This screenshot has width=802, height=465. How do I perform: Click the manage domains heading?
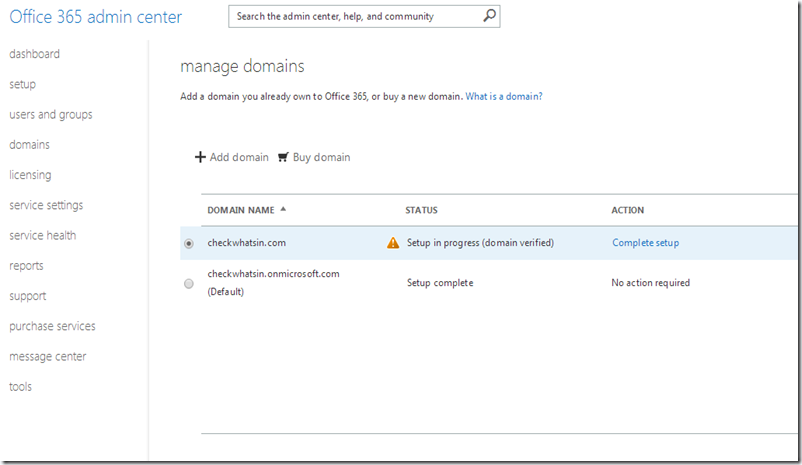tap(242, 67)
